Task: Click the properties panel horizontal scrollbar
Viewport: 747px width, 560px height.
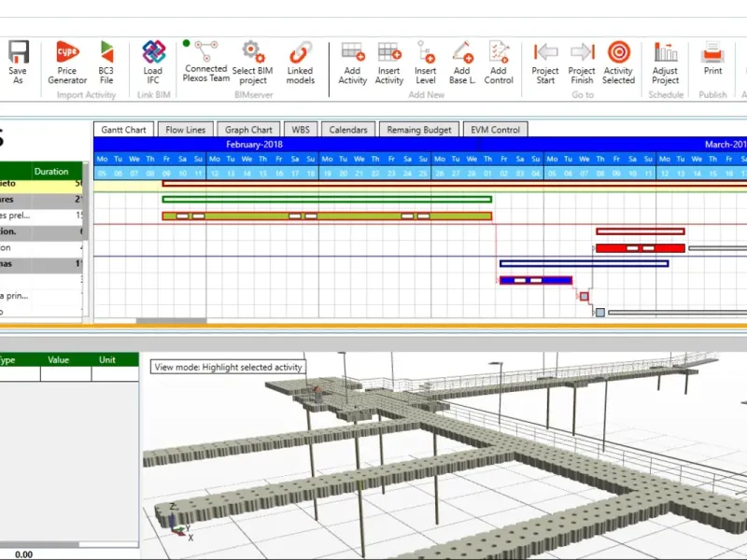Action: 39,544
